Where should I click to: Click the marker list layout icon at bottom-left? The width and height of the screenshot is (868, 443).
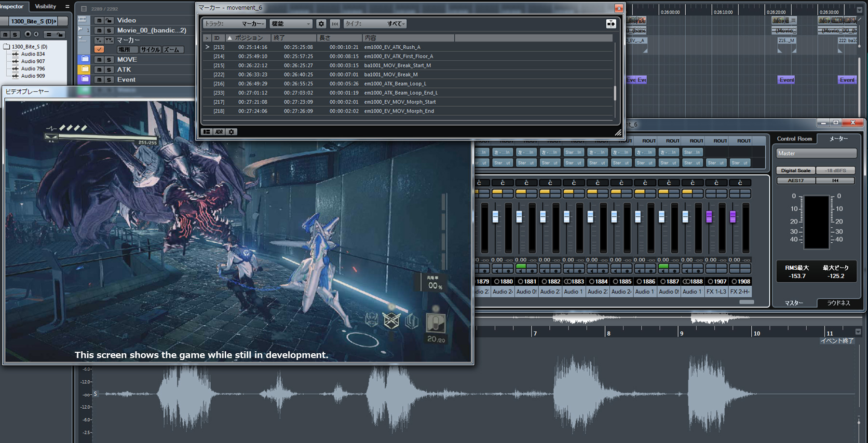coord(207,132)
